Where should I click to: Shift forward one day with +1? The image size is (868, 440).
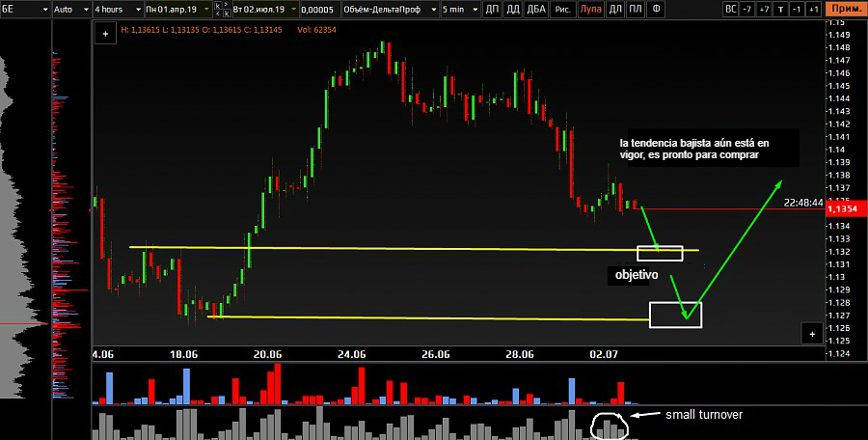pyautogui.click(x=813, y=9)
